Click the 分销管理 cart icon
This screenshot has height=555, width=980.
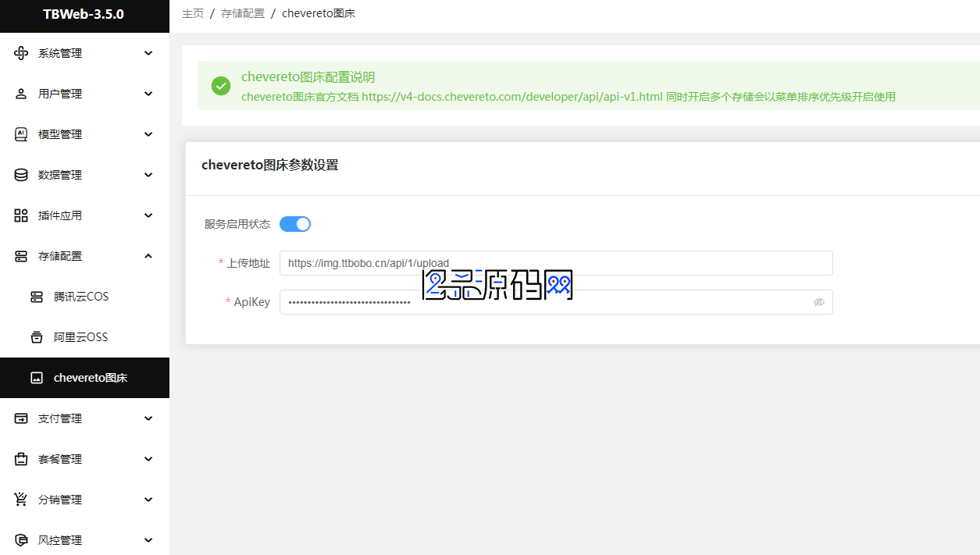21,500
